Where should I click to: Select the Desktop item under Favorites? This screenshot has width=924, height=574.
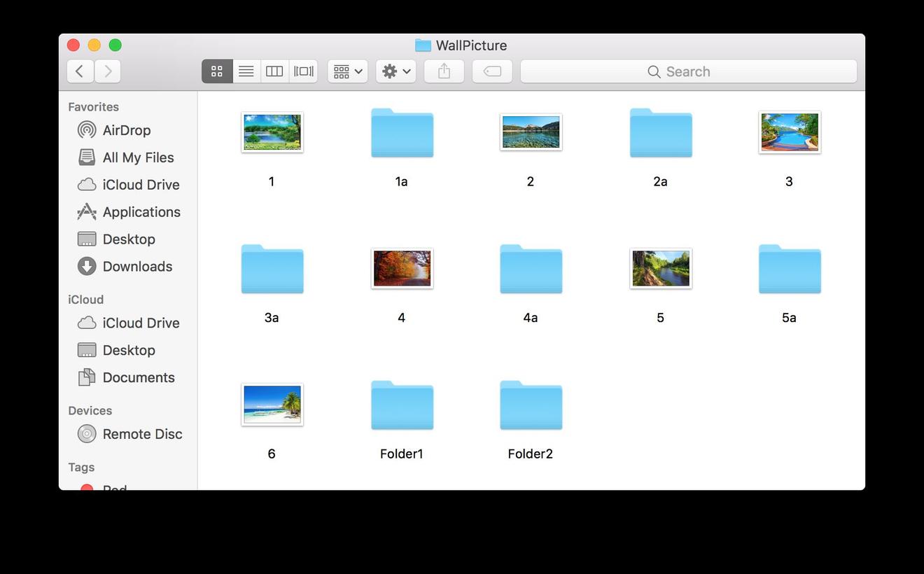point(129,239)
